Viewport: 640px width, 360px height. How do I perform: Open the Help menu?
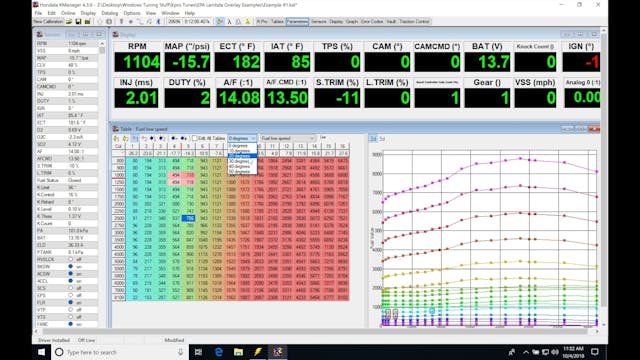[190, 13]
